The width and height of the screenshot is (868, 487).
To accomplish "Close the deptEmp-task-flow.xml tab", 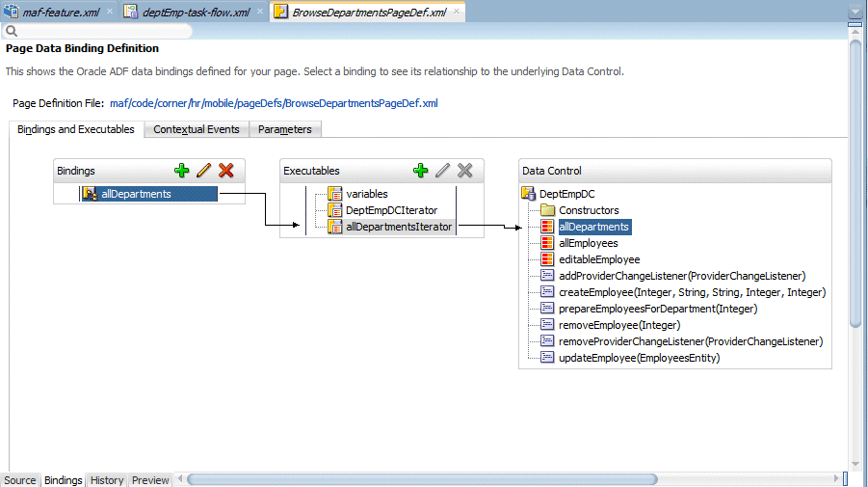I will [x=260, y=11].
